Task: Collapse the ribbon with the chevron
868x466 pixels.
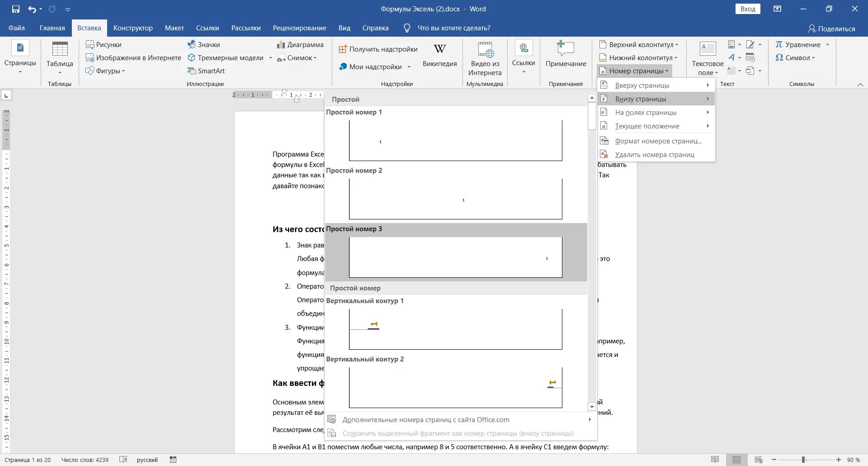Action: pyautogui.click(x=860, y=84)
